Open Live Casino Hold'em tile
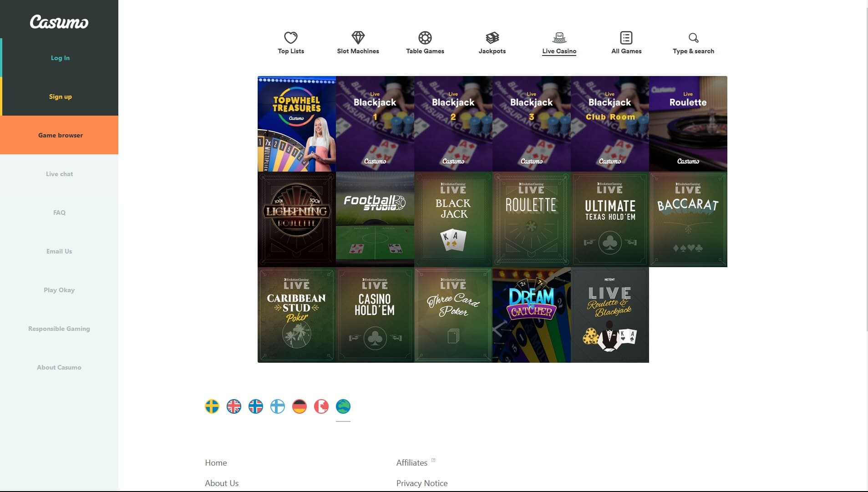Screen dimensions: 868x492 [x=375, y=315]
